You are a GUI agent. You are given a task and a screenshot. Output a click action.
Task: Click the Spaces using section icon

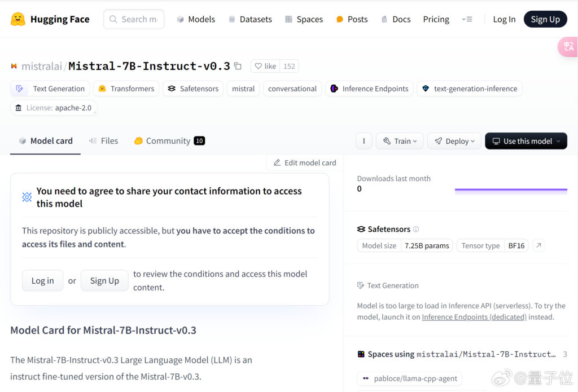361,354
